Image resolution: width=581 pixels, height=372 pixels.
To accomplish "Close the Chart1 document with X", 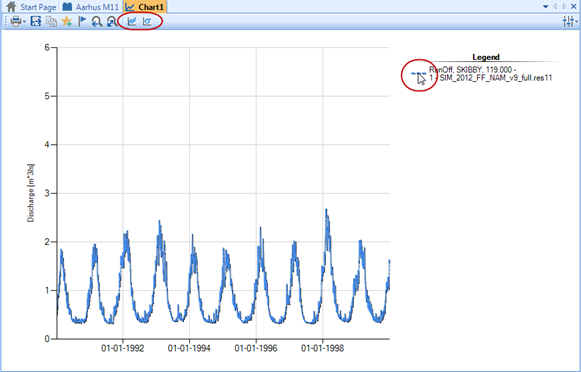I will (x=574, y=6).
